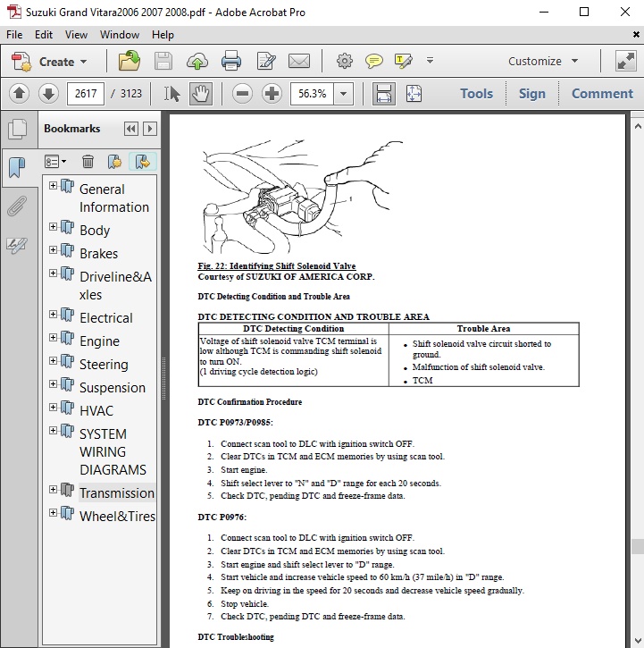The image size is (644, 648).
Task: Show the Signatures panel icon
Action: pyautogui.click(x=17, y=245)
